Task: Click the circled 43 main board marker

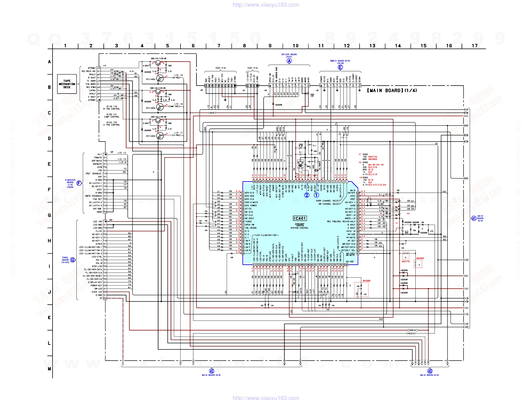Action: click(x=430, y=371)
